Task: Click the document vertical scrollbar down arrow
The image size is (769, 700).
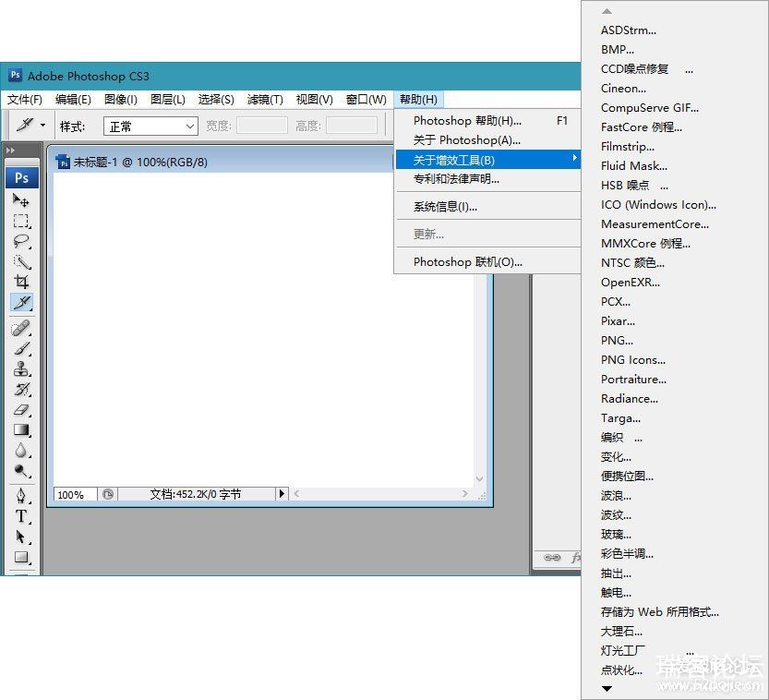Action: pos(480,478)
